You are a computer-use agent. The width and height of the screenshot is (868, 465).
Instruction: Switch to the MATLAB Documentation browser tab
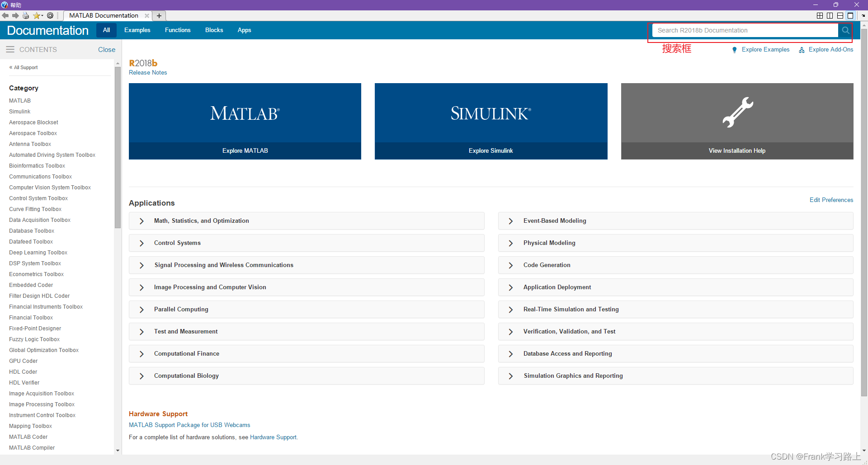click(104, 15)
